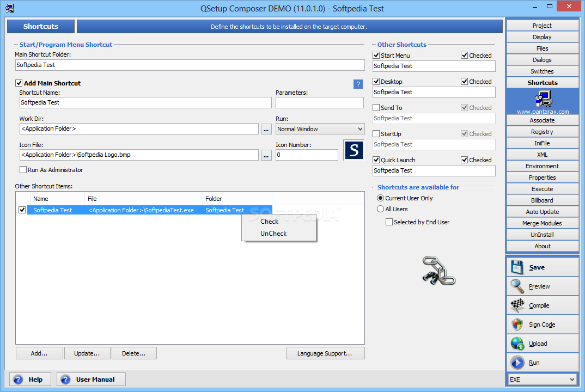Image resolution: width=585 pixels, height=392 pixels.
Task: Click the Softpedia S icon preview
Action: pyautogui.click(x=354, y=150)
